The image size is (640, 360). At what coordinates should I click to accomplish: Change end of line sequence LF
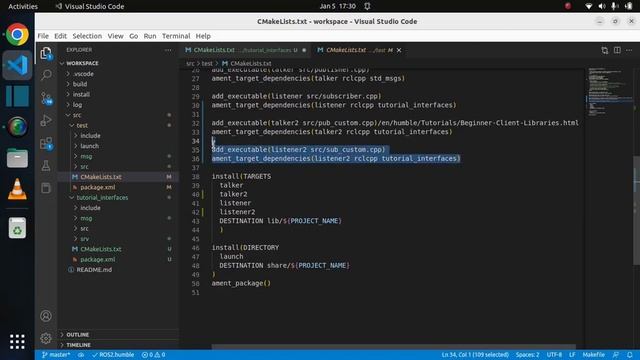[x=572, y=355]
